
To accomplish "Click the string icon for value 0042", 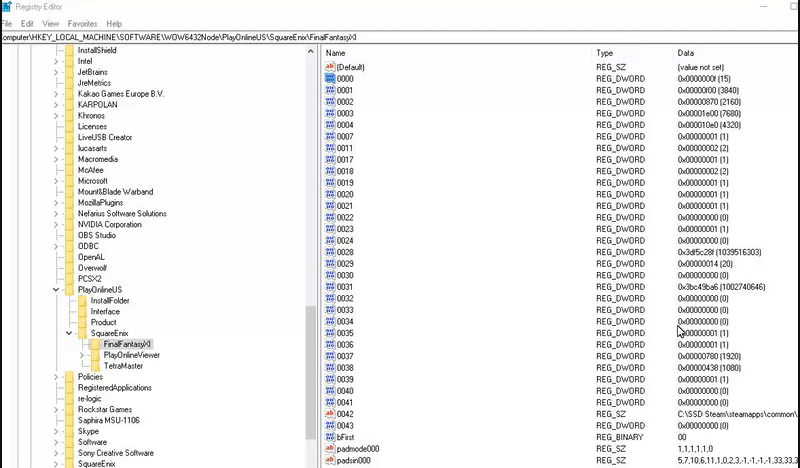I will [x=330, y=414].
